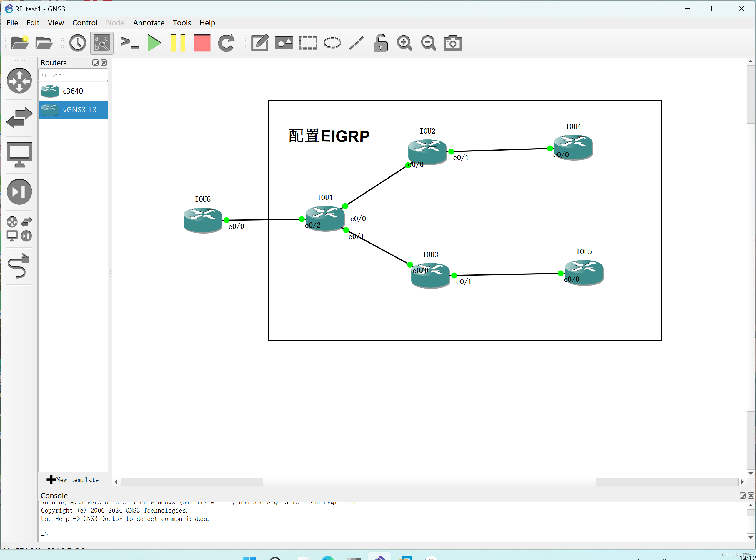
Task: Start all nodes with green play button
Action: click(x=154, y=43)
